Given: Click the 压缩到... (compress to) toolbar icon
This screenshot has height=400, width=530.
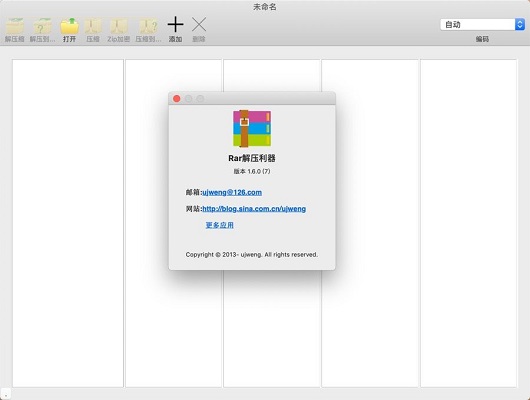Looking at the screenshot, I should coord(148,26).
